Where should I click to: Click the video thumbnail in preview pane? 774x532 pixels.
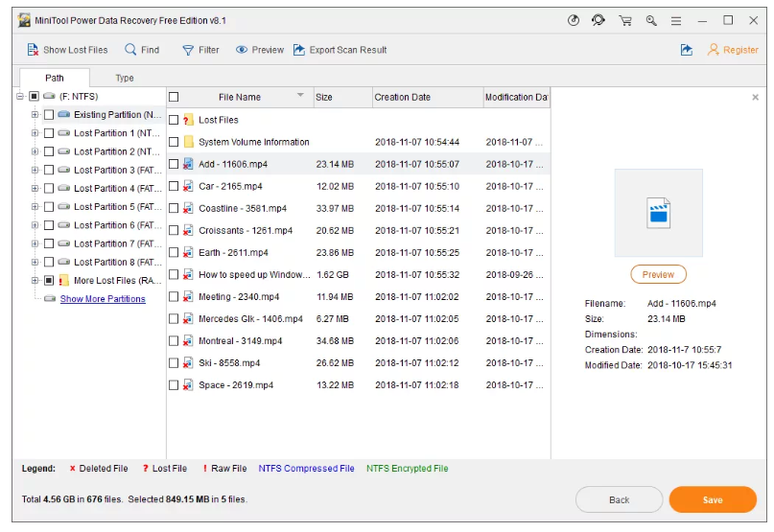click(659, 213)
